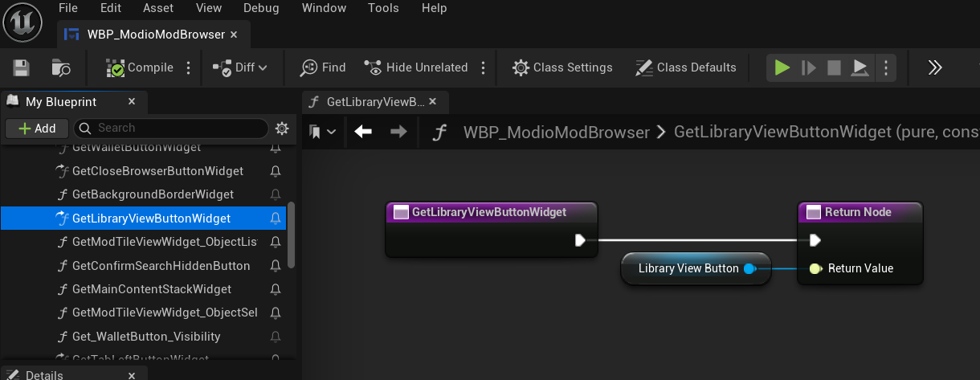Click the Return Node execution pin
This screenshot has height=380, width=980.
[x=815, y=240]
